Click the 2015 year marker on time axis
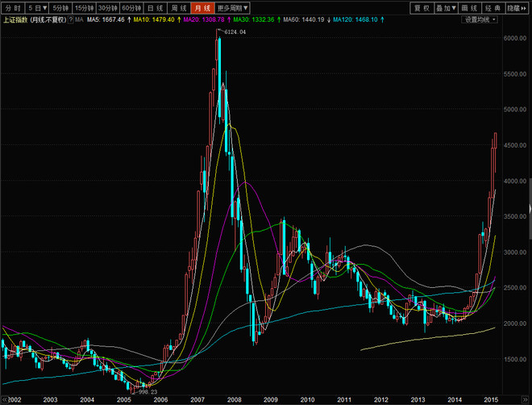The height and width of the screenshot is (405, 532). pyautogui.click(x=491, y=399)
